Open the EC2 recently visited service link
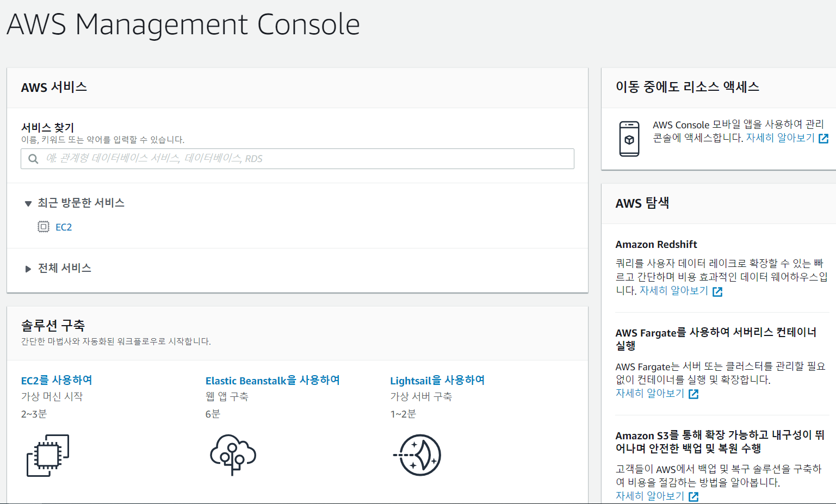The image size is (836, 504). pos(64,227)
